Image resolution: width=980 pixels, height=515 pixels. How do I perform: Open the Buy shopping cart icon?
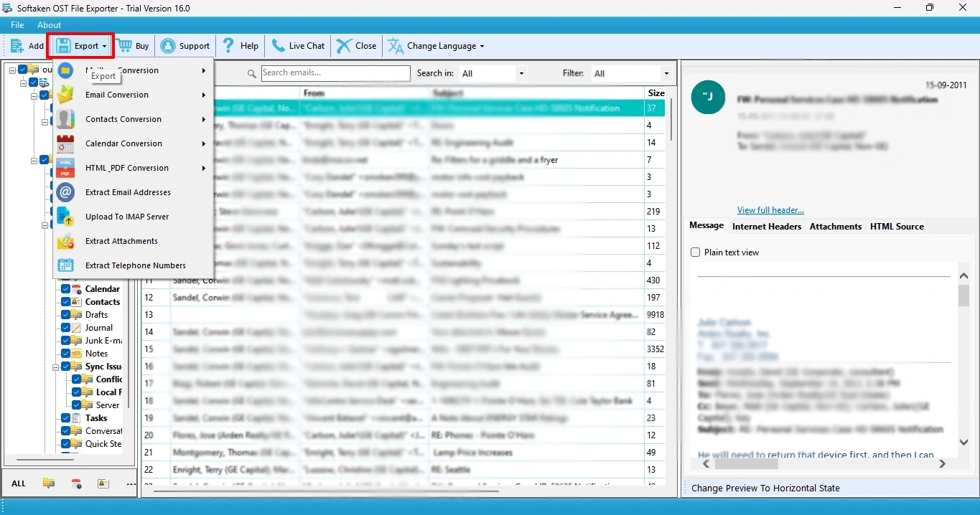pos(124,46)
